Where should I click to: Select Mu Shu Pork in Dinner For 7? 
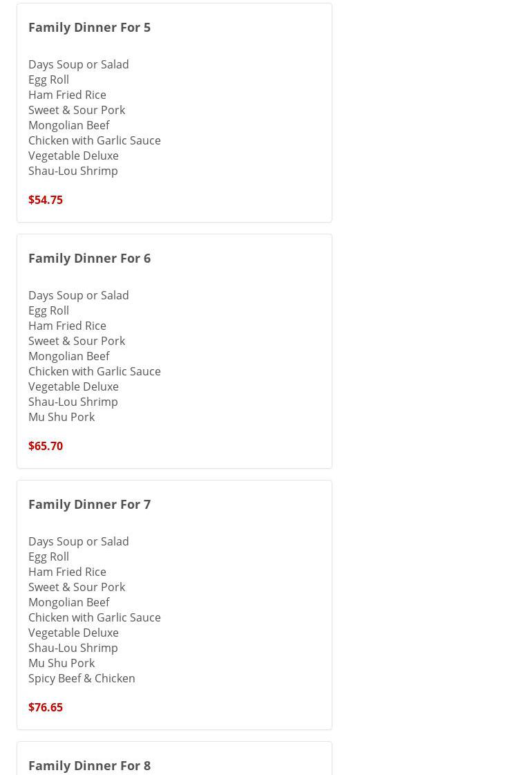click(x=61, y=663)
